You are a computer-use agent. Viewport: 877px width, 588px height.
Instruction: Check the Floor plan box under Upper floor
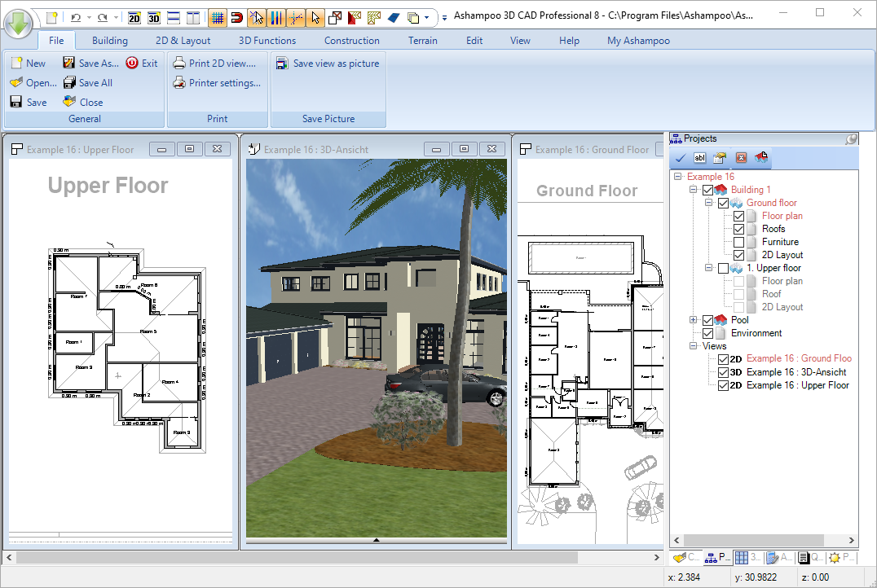[x=738, y=280]
